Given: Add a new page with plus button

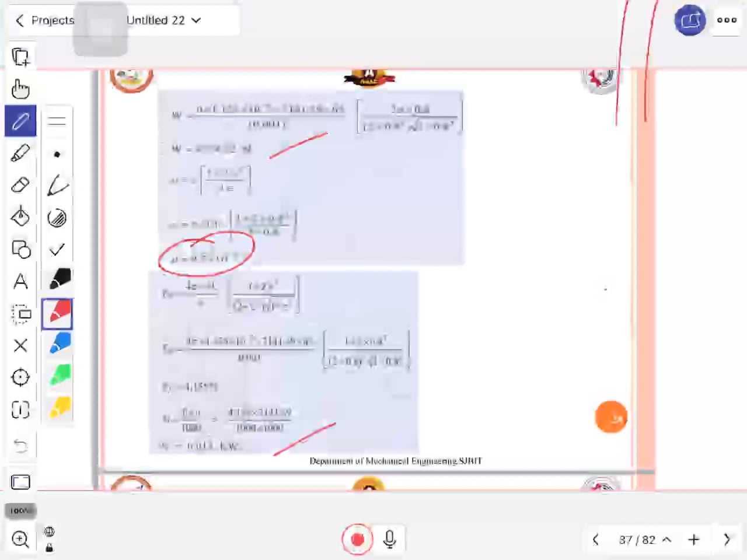Looking at the screenshot, I should click(x=693, y=540).
